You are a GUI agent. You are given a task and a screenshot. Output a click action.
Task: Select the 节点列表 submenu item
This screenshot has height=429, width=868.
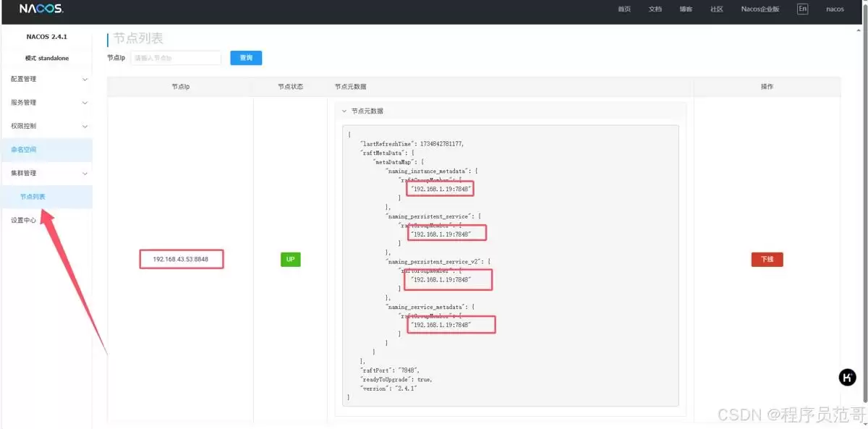tap(46, 197)
